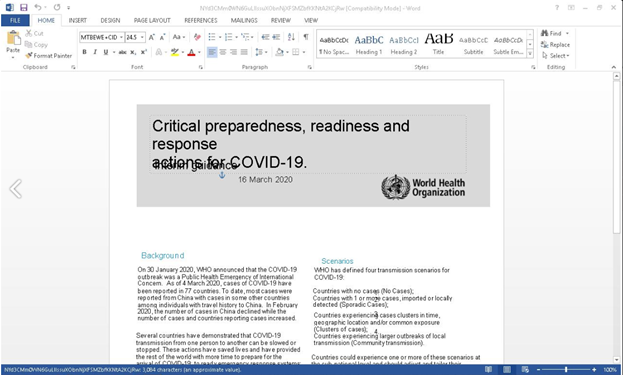
Task: Click the Save icon in title bar
Action: pos(23,7)
